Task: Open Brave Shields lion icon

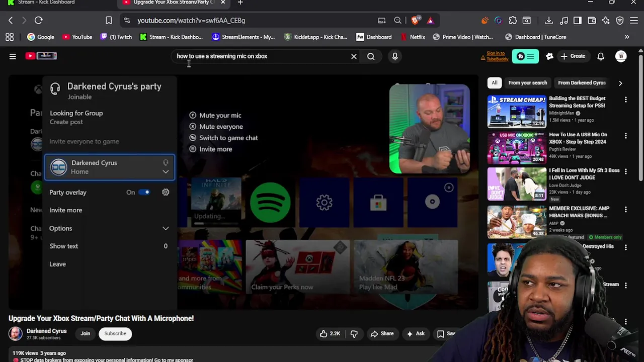Action: 415,21
